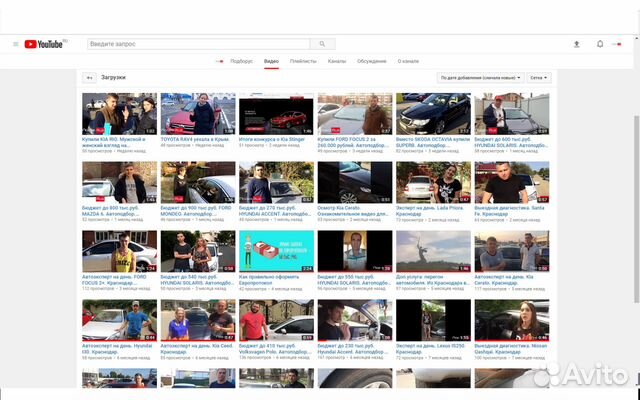Viewport: 640px width, 400px height.
Task: Open the SKODA OCTAVIA SUPERB video thumbnail
Action: click(433, 114)
